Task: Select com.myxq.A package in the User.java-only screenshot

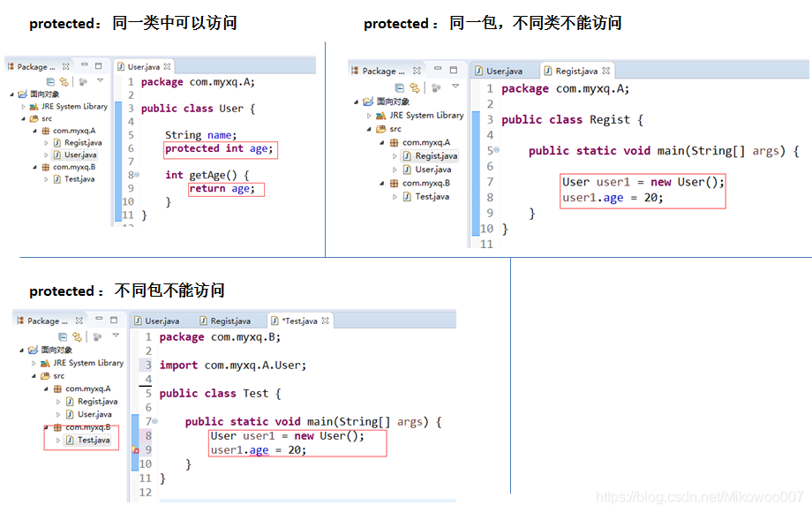Action: [x=69, y=131]
